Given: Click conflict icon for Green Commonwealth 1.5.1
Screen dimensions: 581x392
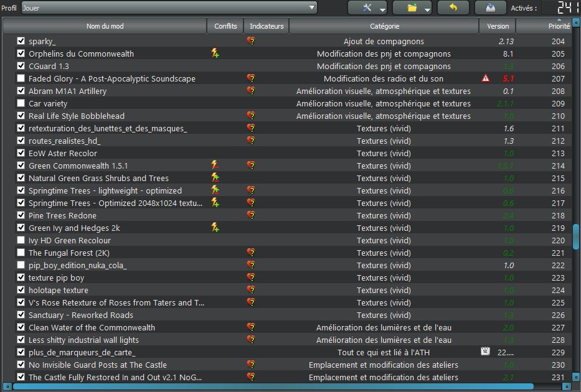Looking at the screenshot, I should pyautogui.click(x=215, y=165).
